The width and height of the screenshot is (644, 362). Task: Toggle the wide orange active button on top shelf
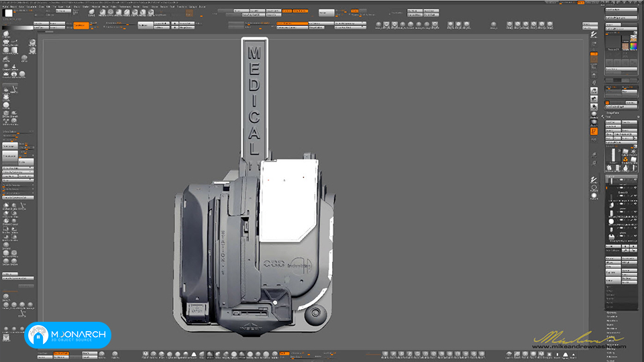(292, 23)
